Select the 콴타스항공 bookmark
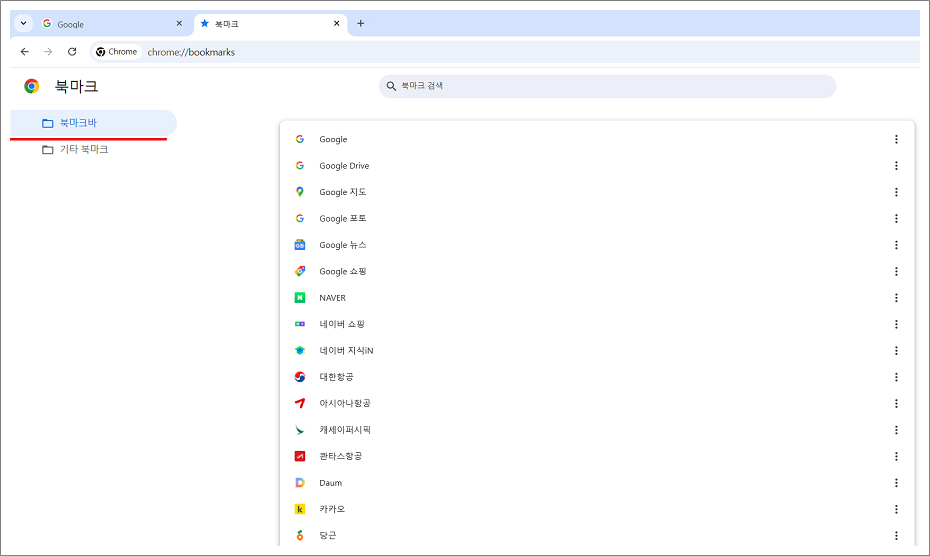Viewport: 930px width, 556px height. (x=597, y=456)
